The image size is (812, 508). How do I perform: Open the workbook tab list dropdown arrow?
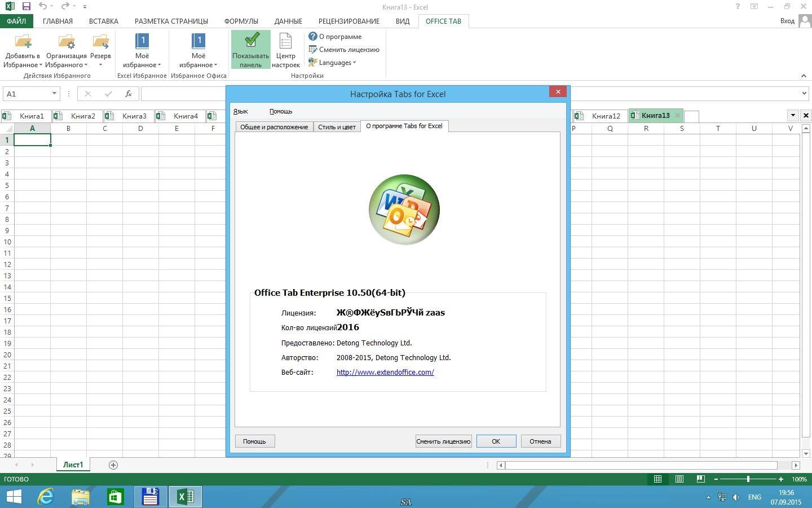point(793,115)
